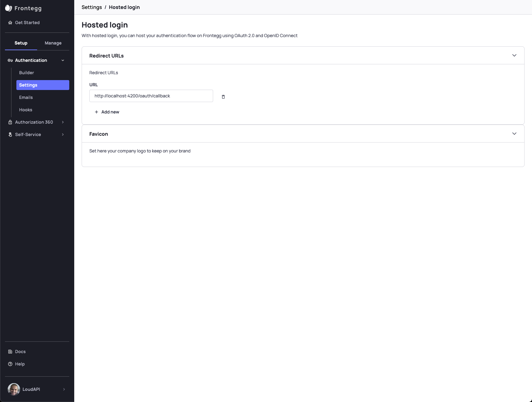Open the Emails menu item
This screenshot has width=532, height=402.
tap(26, 97)
